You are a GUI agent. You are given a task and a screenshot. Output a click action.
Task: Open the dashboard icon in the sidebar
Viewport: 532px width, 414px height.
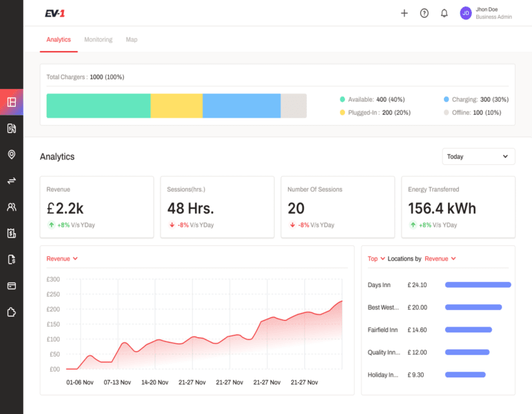pyautogui.click(x=11, y=102)
